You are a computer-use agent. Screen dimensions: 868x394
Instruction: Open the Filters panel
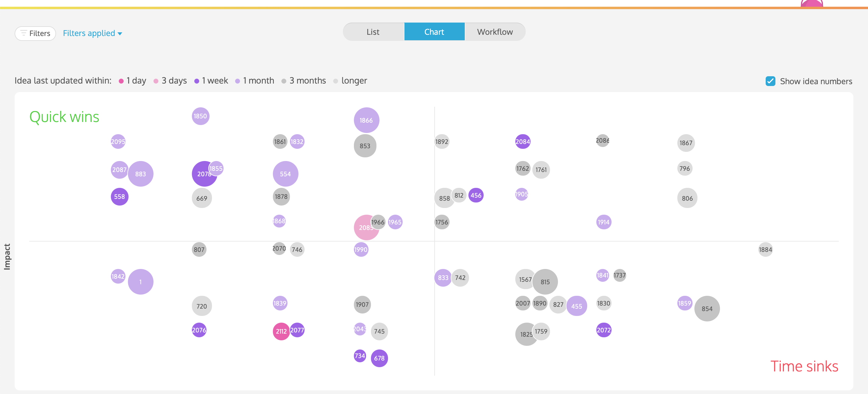point(35,33)
